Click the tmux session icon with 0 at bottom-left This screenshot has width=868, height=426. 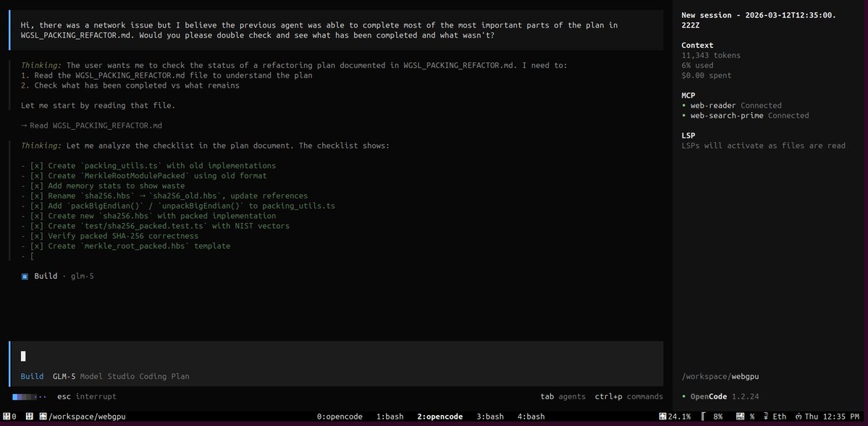[x=9, y=416]
